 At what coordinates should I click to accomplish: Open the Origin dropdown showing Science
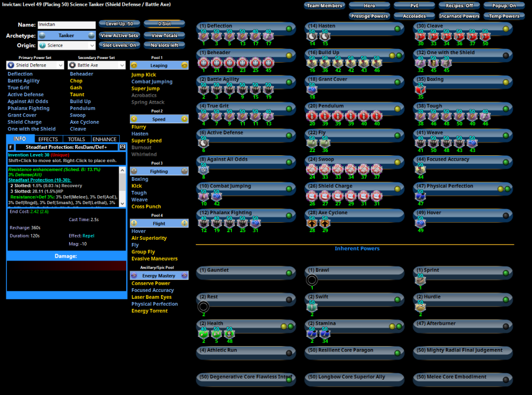(x=66, y=46)
